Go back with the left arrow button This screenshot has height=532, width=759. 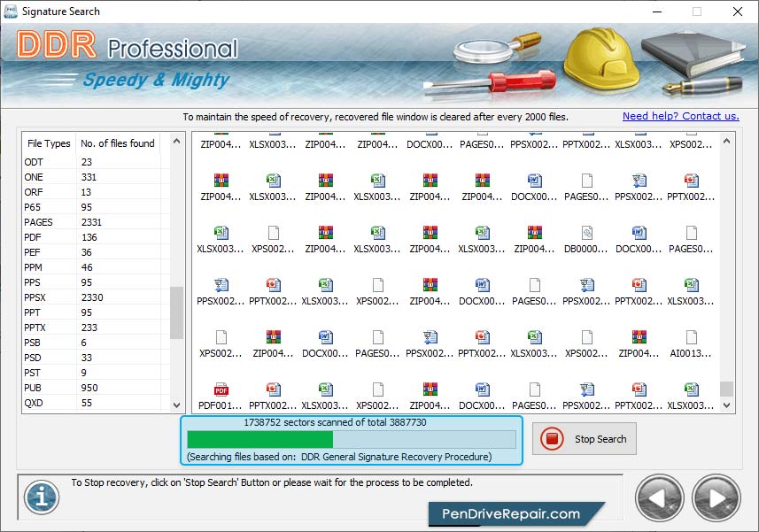tap(659, 498)
